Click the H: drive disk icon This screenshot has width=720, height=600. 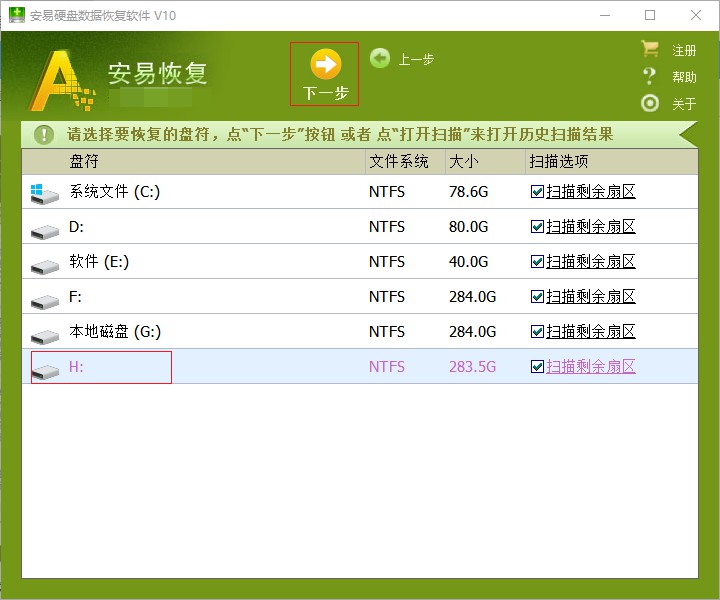pyautogui.click(x=44, y=370)
